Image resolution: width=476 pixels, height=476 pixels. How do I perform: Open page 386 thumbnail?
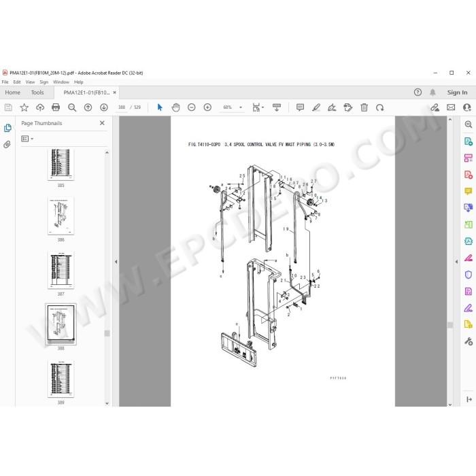(x=61, y=216)
